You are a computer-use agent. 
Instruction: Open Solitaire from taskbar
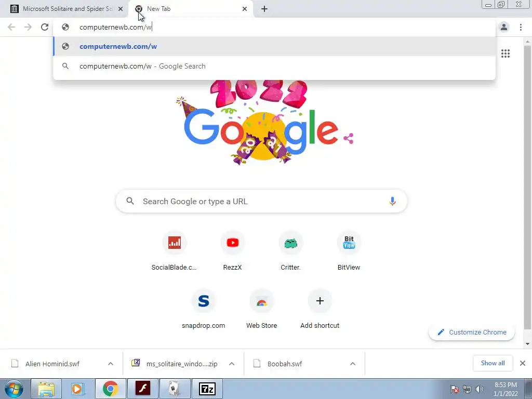coord(175,389)
